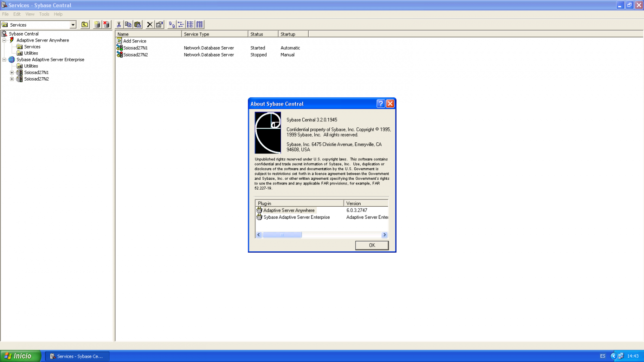This screenshot has height=362, width=644.
Task: Click the Cut scissors toolbar icon
Action: pyautogui.click(x=119, y=24)
